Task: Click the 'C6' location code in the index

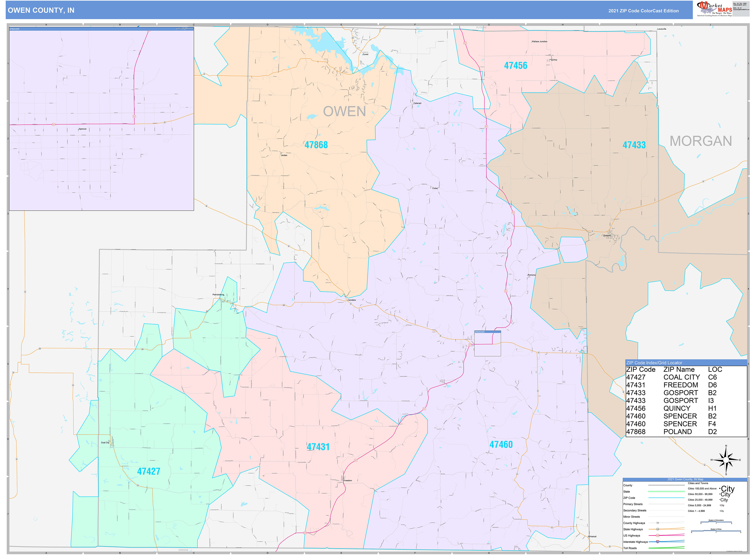Action: 712,377
